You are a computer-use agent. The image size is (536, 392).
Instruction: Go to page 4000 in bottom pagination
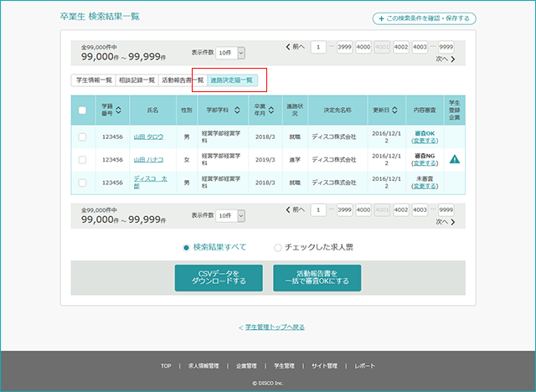(363, 209)
